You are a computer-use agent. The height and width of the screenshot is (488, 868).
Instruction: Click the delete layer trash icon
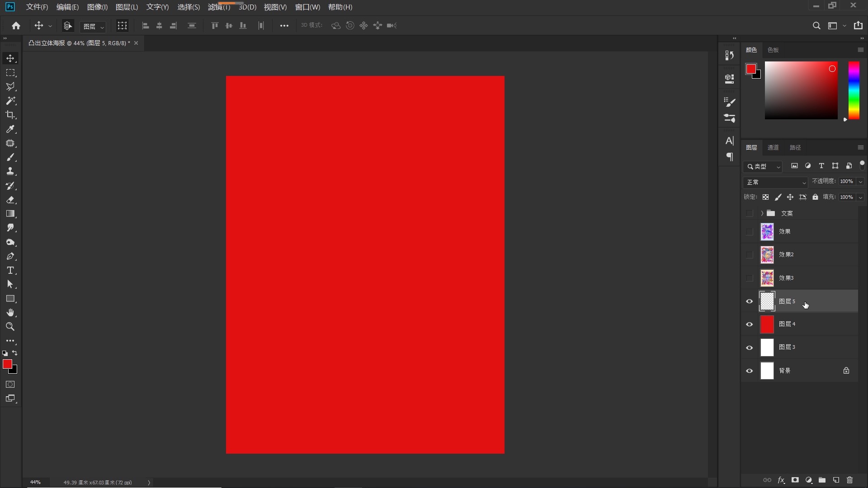coord(849,480)
